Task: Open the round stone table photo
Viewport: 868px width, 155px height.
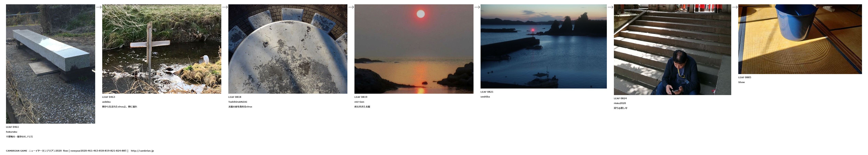Action: [288, 49]
